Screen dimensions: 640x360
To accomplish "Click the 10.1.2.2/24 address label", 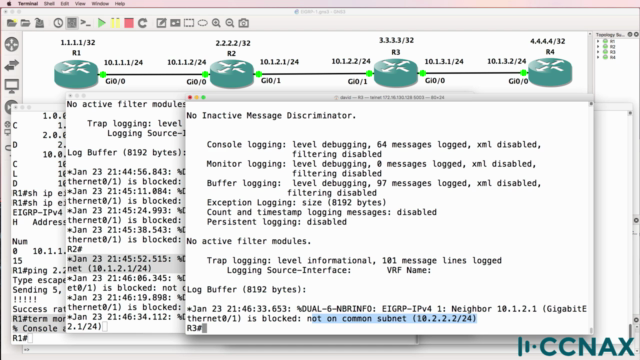I will click(x=351, y=61).
